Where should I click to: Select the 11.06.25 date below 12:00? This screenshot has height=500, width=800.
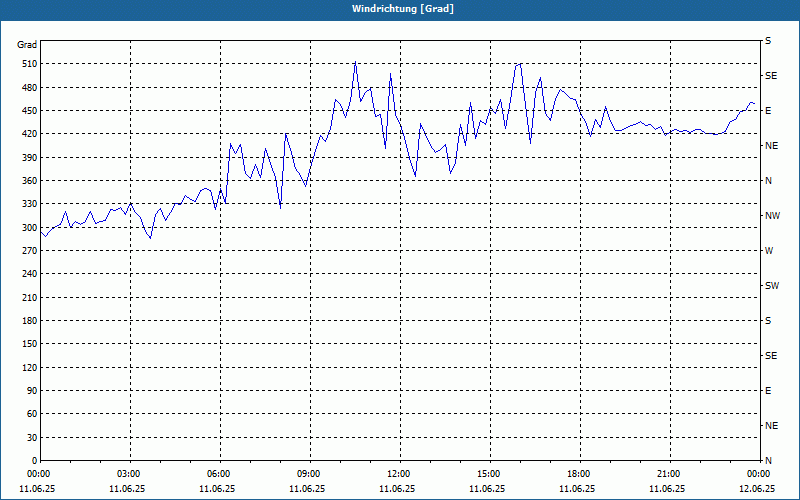point(397,489)
